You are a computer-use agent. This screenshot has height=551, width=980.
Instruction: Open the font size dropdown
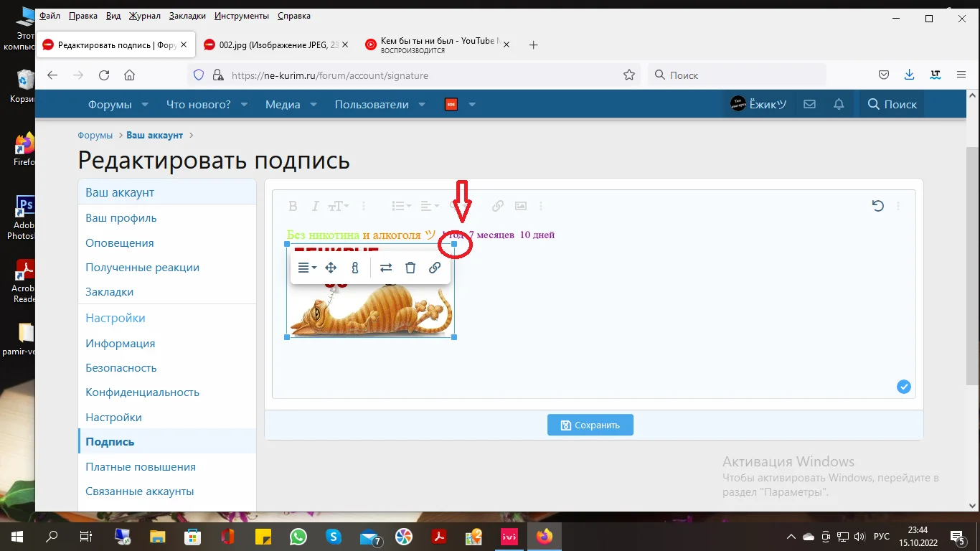(x=337, y=206)
